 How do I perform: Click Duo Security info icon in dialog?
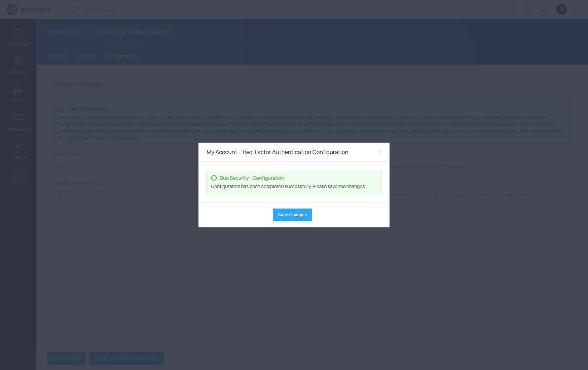tap(214, 178)
